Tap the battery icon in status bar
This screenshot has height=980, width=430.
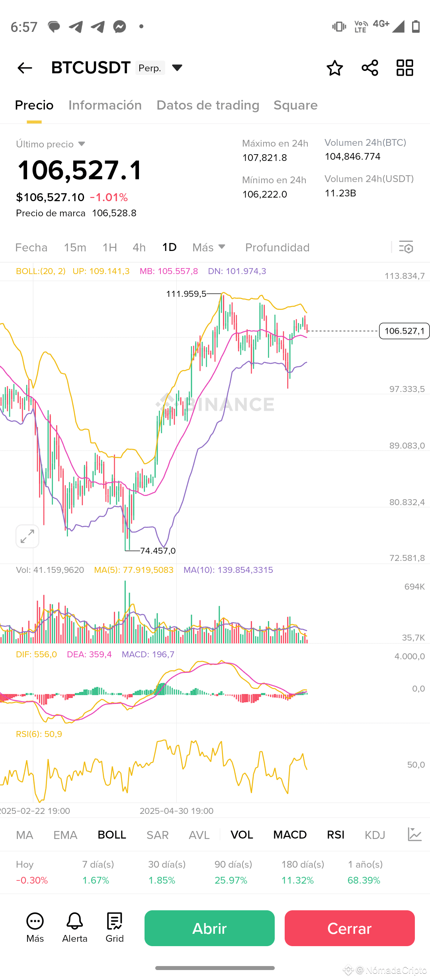[416, 27]
